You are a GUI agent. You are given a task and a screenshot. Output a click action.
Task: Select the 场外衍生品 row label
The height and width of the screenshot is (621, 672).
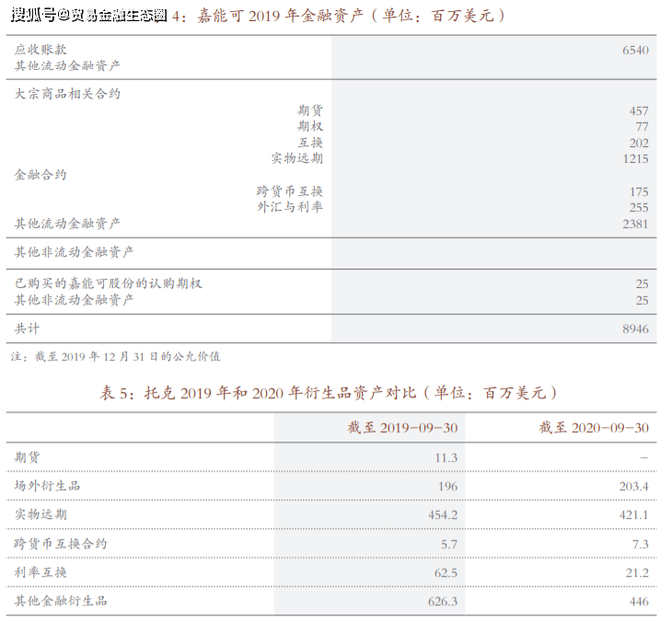point(47,486)
